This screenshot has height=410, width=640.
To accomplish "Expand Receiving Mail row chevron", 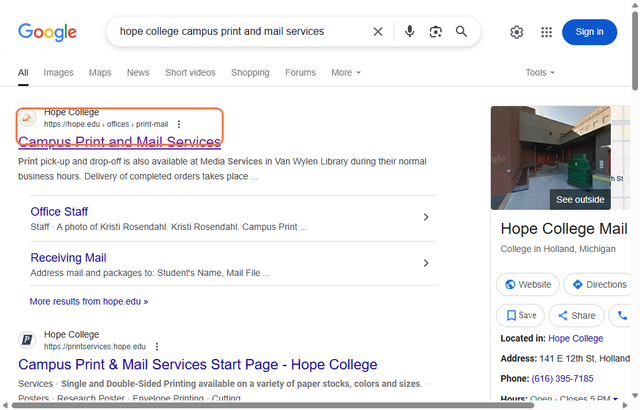I will pyautogui.click(x=426, y=263).
